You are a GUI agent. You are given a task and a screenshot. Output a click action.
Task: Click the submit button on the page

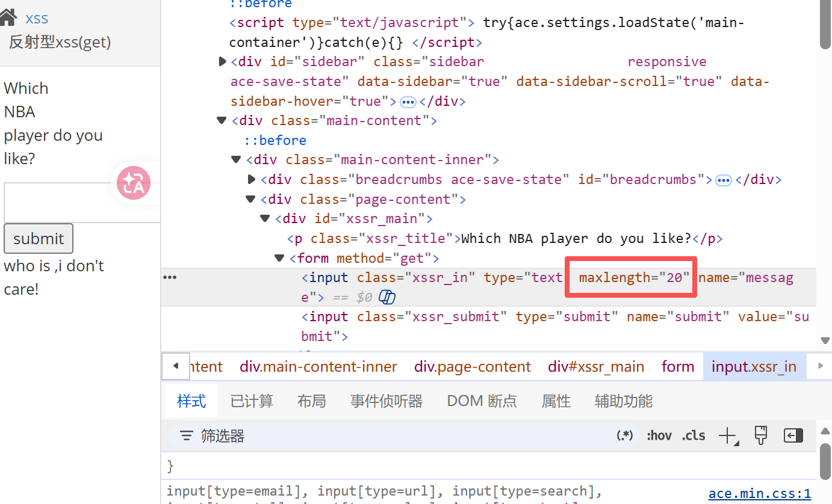click(x=39, y=239)
